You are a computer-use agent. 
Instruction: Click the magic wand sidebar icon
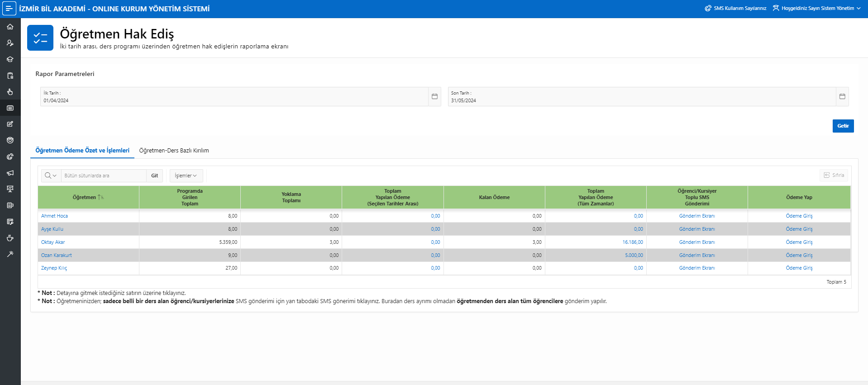pyautogui.click(x=10, y=254)
